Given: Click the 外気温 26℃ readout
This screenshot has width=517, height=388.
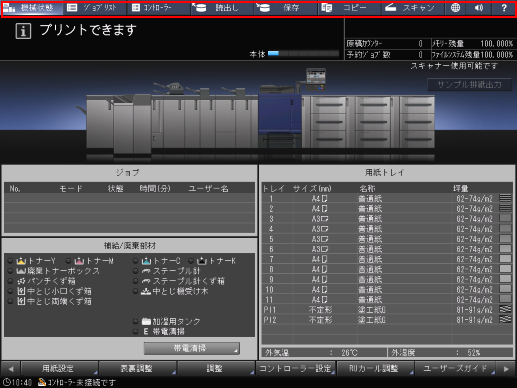Looking at the screenshot, I should pos(324,353).
